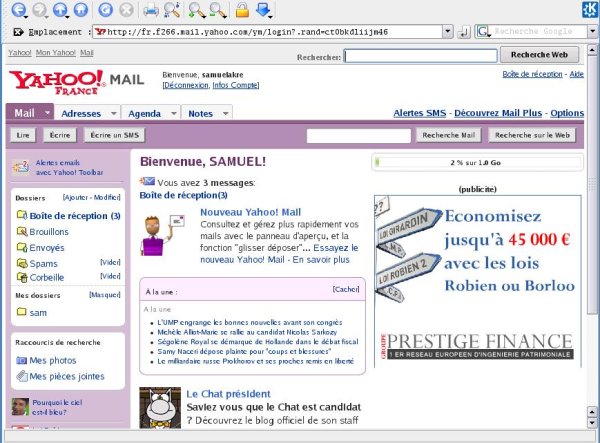
Task: Open the Notes tab
Action: click(x=200, y=114)
